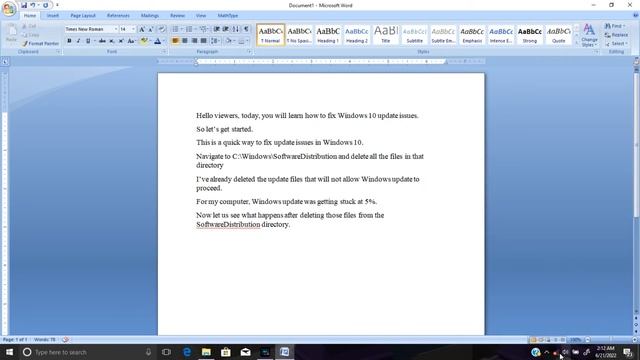
Task: Align the paragraph to the right
Action: coord(194,41)
